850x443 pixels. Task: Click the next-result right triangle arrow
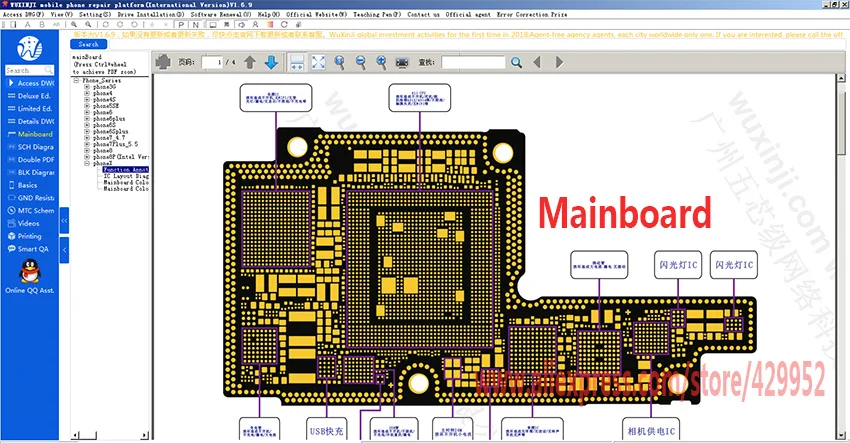click(x=559, y=62)
